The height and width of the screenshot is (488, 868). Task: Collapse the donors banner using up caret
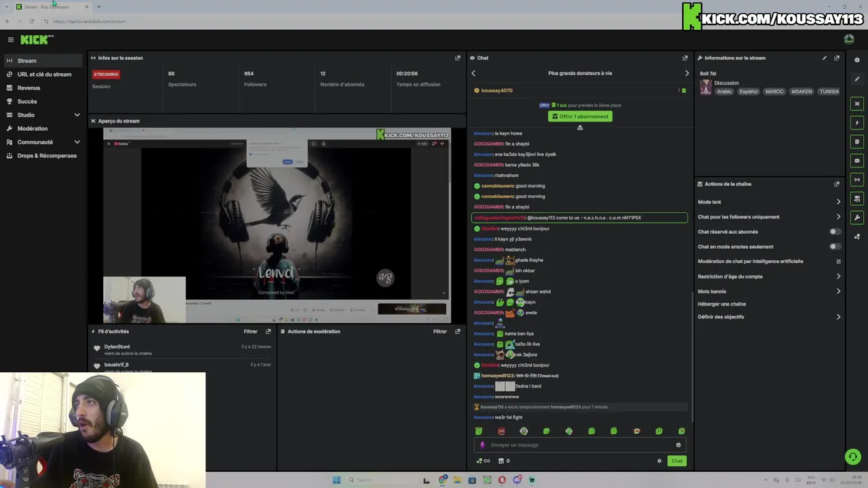tap(580, 127)
